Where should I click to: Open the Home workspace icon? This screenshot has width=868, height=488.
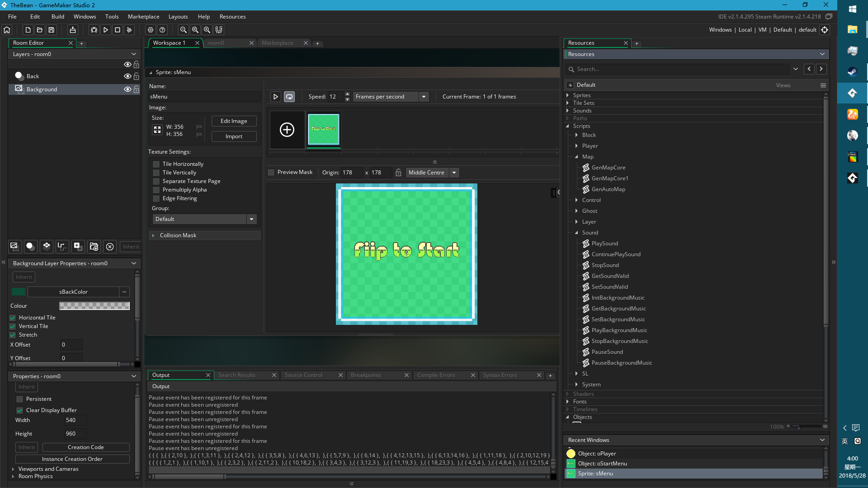[7, 30]
